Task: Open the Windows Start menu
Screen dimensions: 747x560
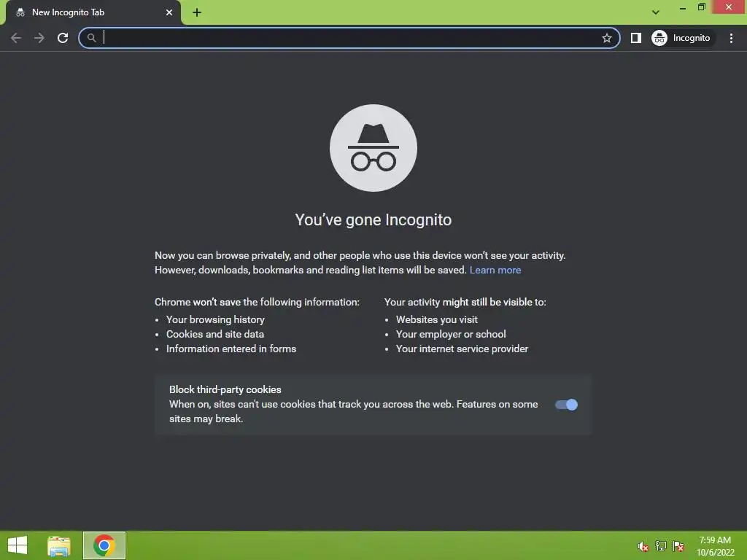Action: 18,545
